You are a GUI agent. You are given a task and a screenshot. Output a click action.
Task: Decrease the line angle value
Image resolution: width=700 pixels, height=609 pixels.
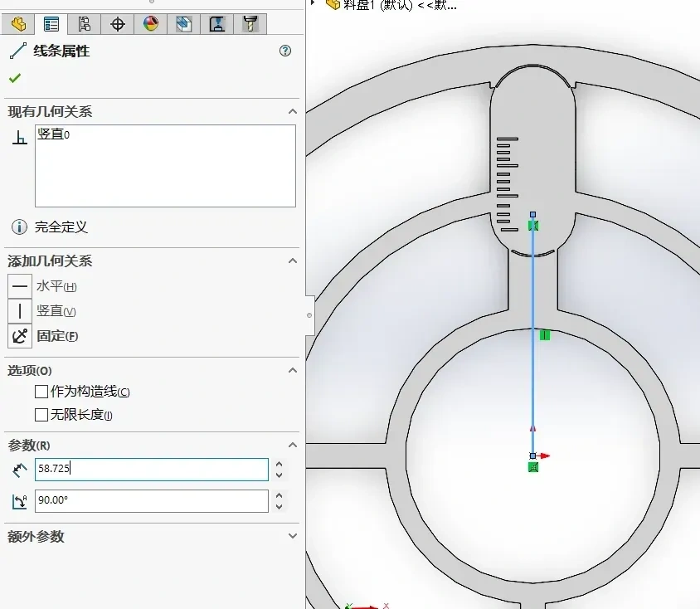pos(279,506)
